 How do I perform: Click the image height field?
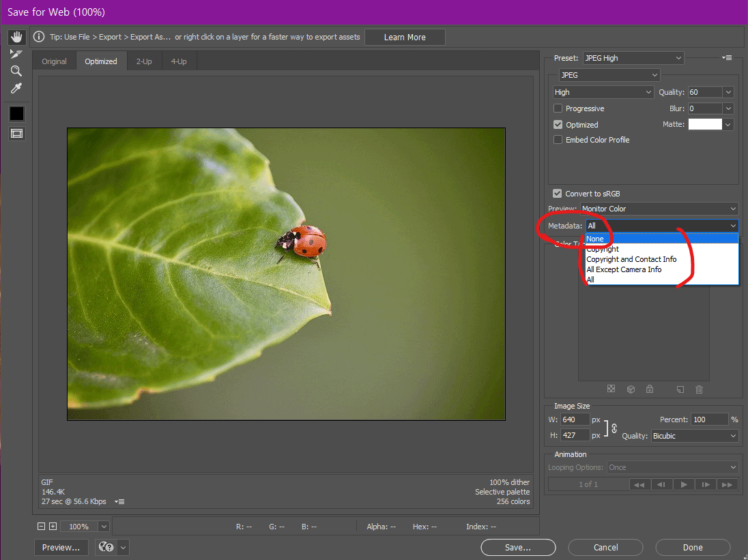pos(575,435)
